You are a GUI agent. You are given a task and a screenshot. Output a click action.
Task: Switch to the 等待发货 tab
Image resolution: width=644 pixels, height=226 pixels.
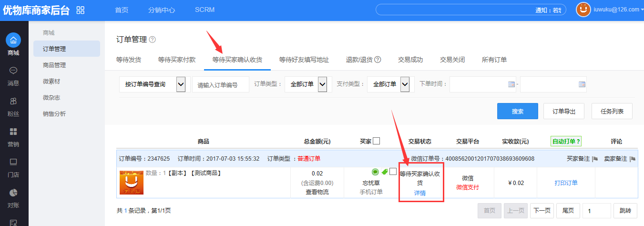(129, 60)
